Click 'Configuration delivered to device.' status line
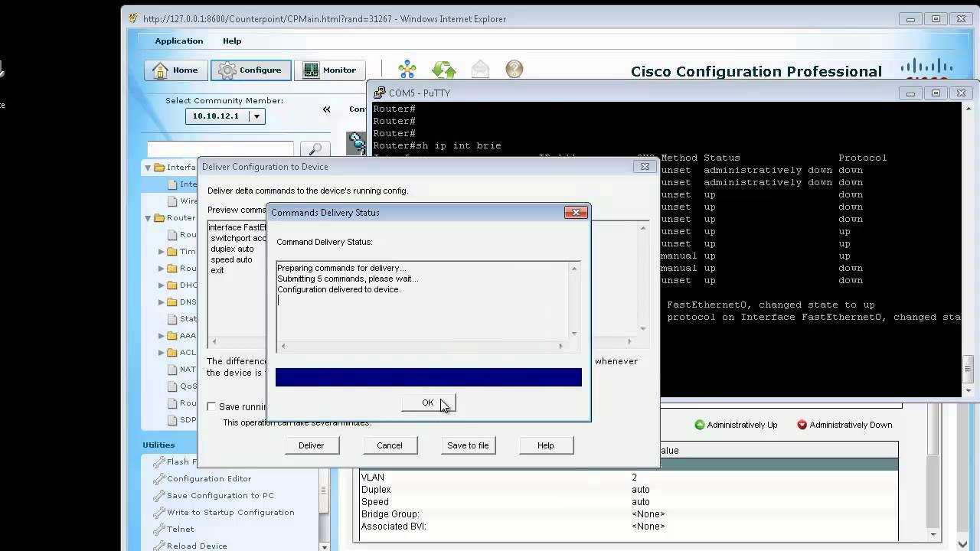Image resolution: width=980 pixels, height=551 pixels. pos(338,289)
